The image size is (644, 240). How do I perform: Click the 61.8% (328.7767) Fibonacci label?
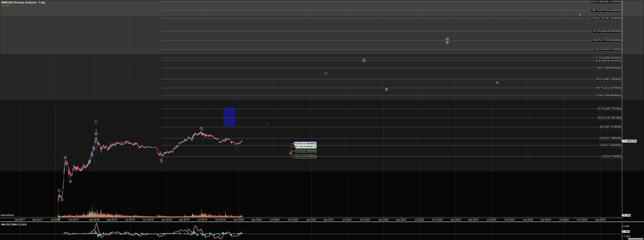coord(610,109)
